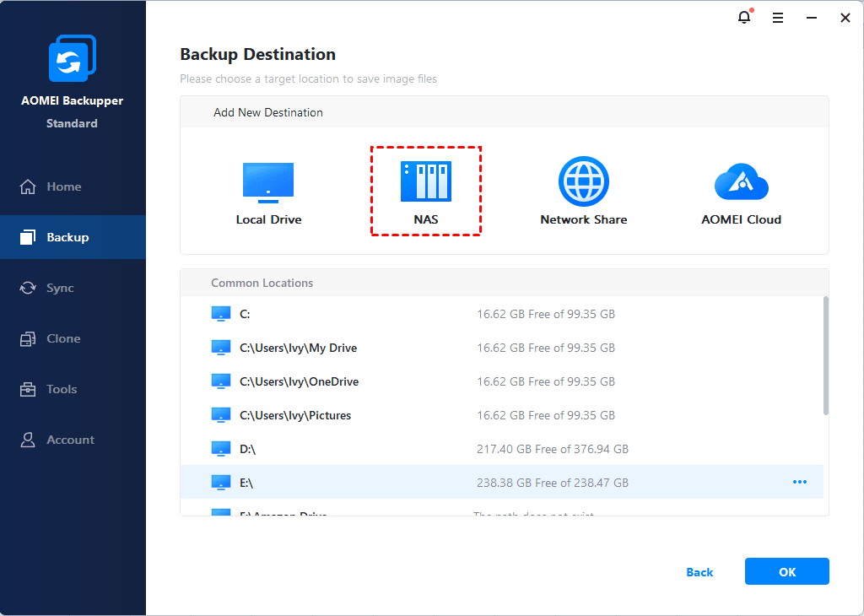
Task: Go to the Account sidebar tab
Action: pos(70,440)
